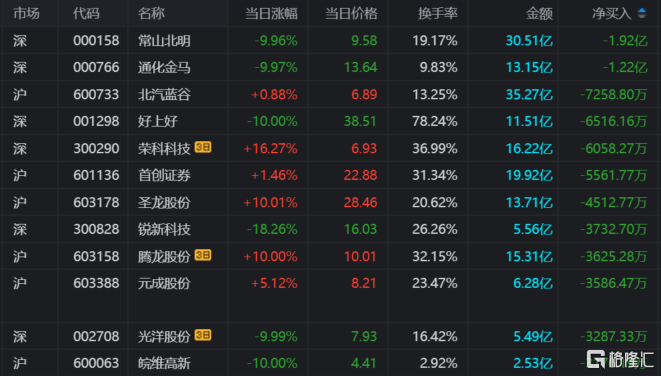Click the 3日 badge beside 光洋股份
This screenshot has height=376, width=661.
tap(203, 335)
